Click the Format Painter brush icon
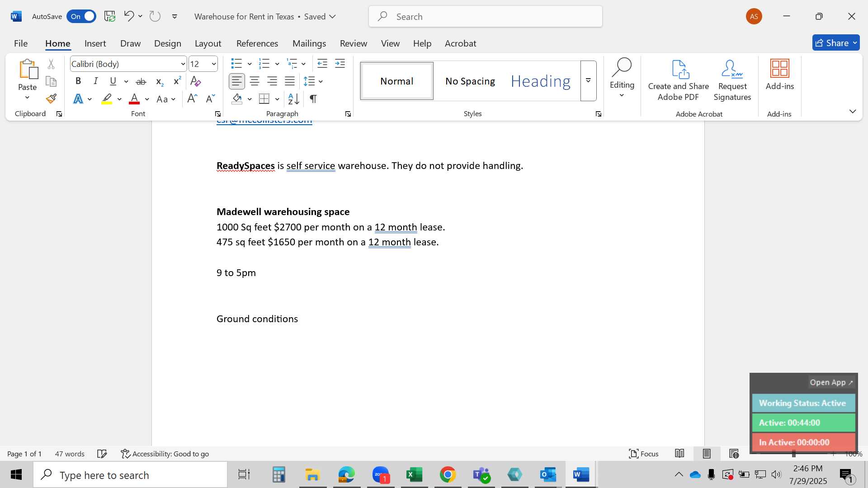 point(51,99)
